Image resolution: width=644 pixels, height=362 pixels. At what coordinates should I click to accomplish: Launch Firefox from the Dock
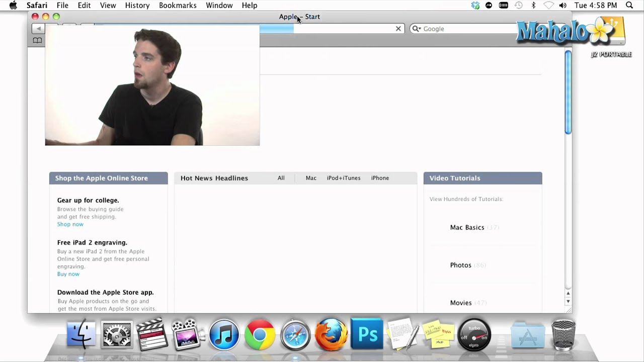(x=331, y=334)
